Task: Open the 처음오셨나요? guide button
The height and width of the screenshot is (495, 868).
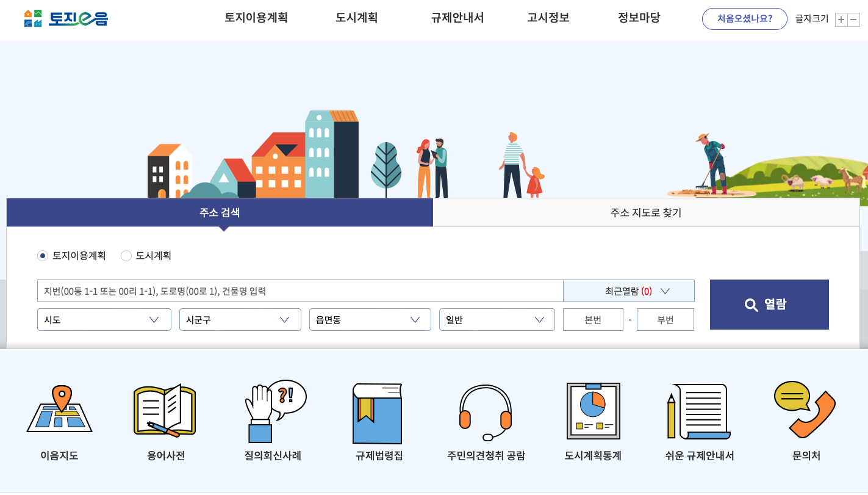Action: click(744, 18)
